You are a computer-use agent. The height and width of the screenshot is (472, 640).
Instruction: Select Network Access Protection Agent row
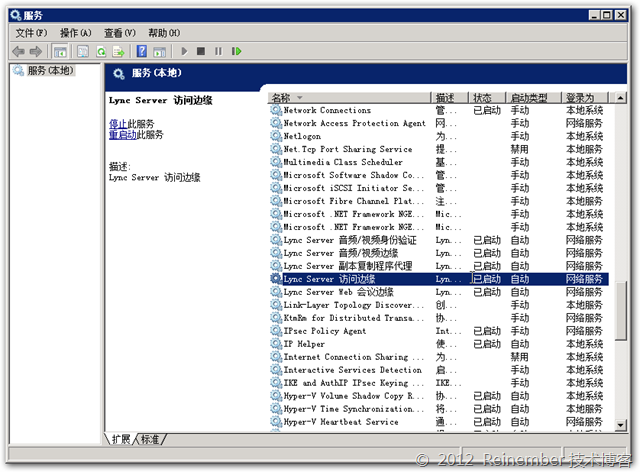coord(439,123)
